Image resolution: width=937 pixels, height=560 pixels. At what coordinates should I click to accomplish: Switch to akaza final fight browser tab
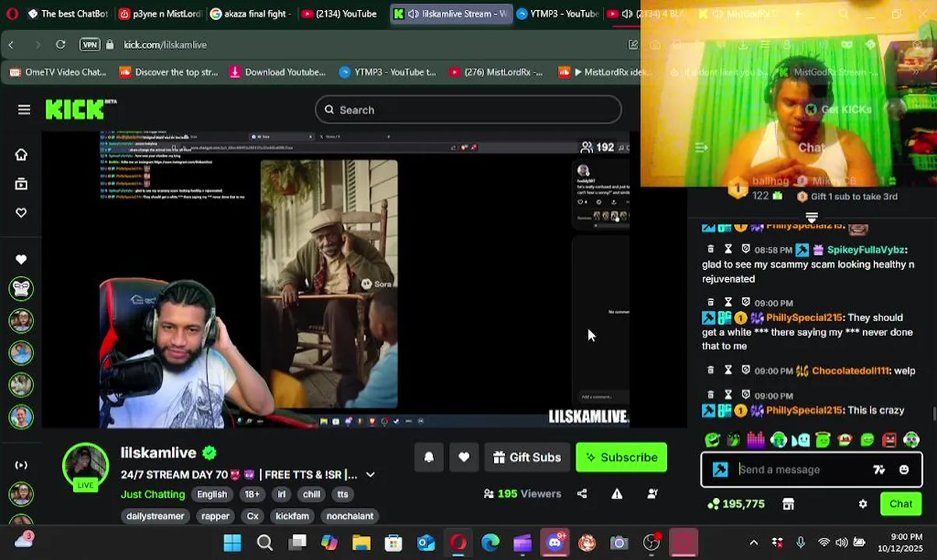point(251,13)
